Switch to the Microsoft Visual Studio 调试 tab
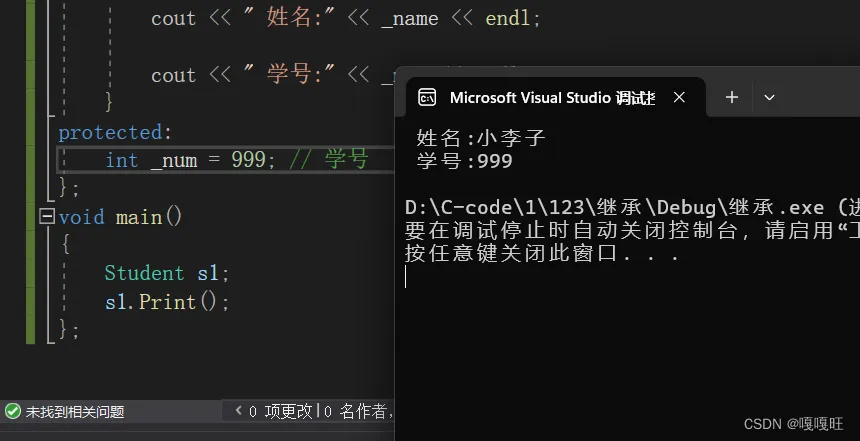 point(552,97)
